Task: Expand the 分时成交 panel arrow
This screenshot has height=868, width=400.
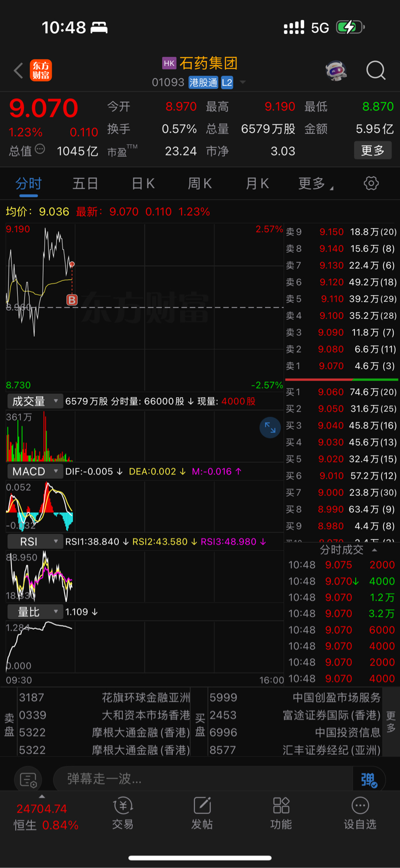Action: pos(374,550)
